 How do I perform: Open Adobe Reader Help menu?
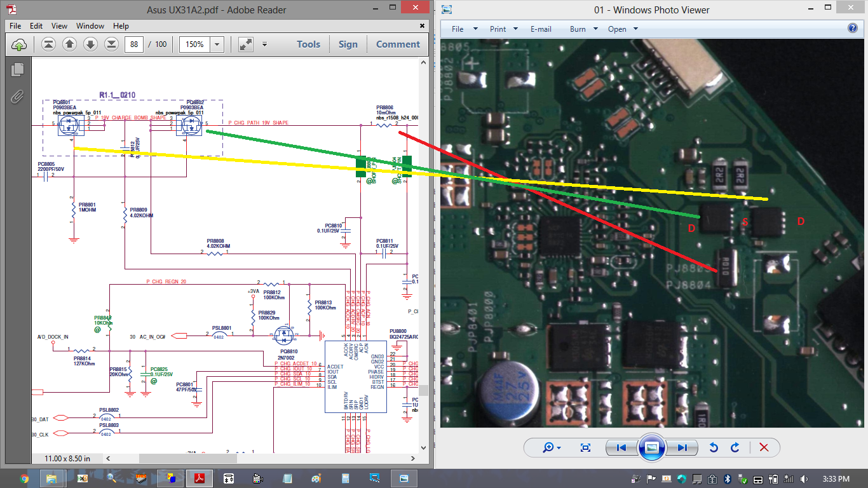pyautogui.click(x=121, y=26)
